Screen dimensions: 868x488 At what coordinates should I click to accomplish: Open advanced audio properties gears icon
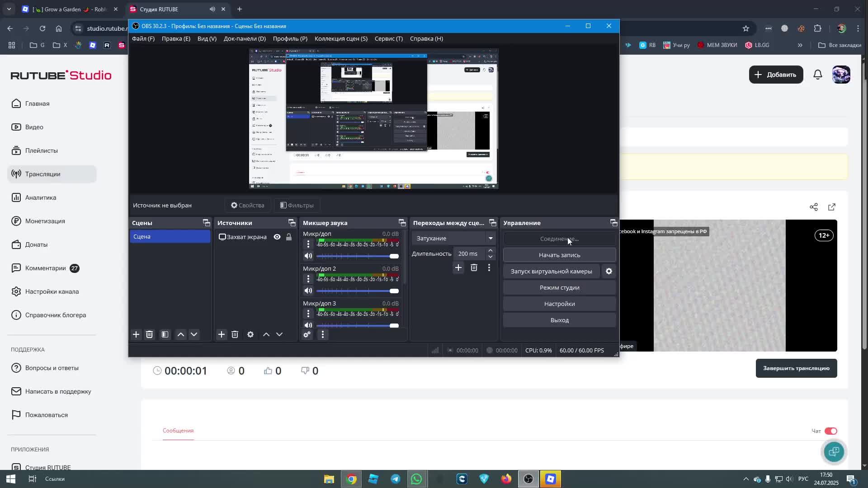pos(307,334)
